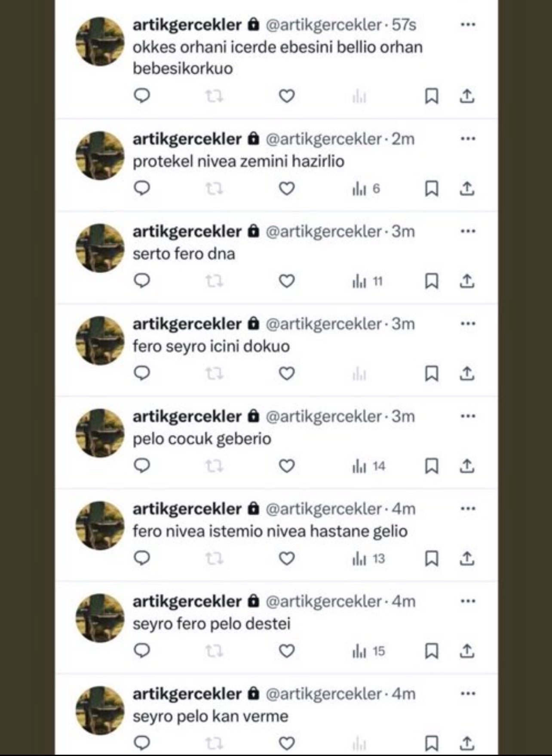Open more options on "okkes orhani" tweet
The image size is (552, 756).
(468, 25)
